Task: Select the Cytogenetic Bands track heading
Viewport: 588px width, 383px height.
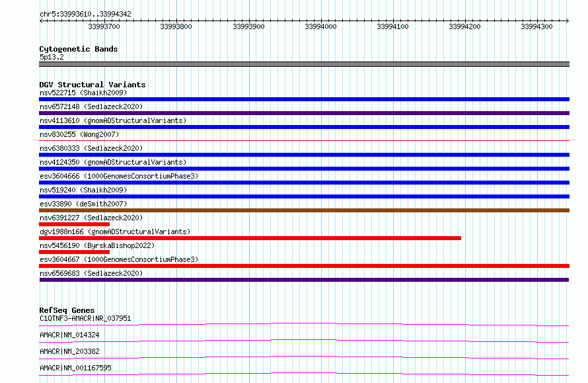Action: click(79, 49)
